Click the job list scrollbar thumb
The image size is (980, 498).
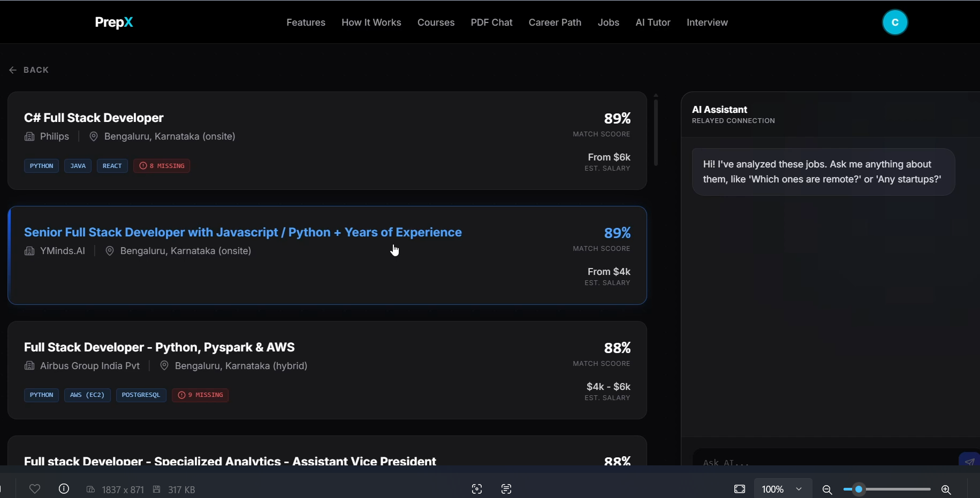(x=656, y=132)
